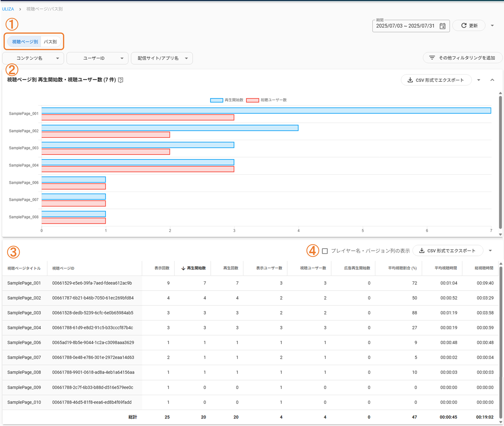Switch to 視聴ページ別 tab
The height and width of the screenshot is (426, 504).
[24, 42]
